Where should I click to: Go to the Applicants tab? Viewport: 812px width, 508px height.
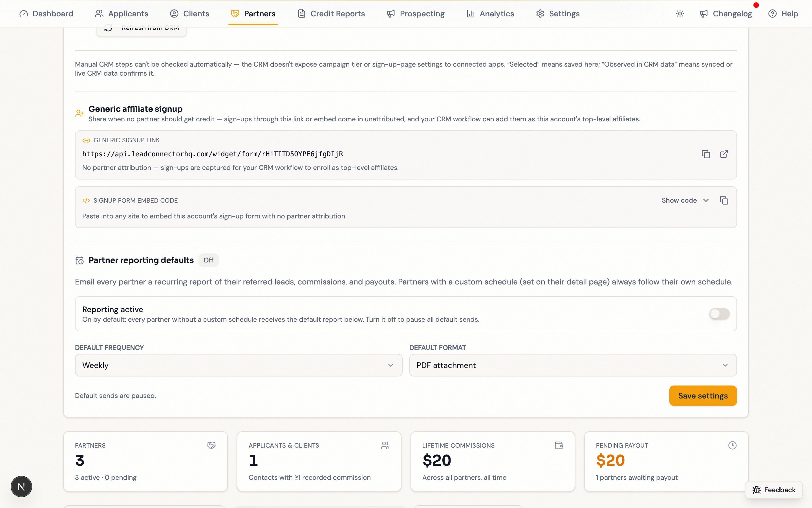point(122,14)
